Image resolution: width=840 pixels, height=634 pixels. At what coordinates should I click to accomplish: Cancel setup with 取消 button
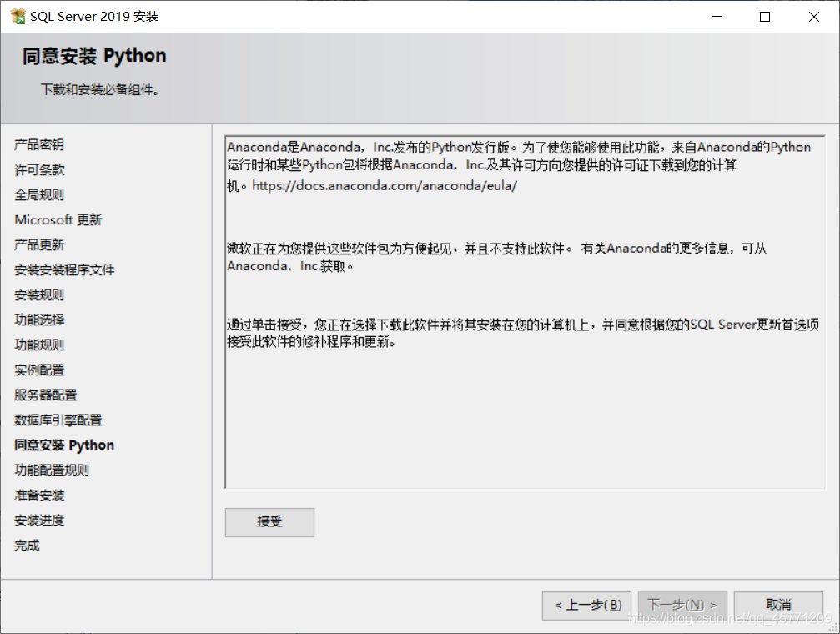[x=778, y=606]
